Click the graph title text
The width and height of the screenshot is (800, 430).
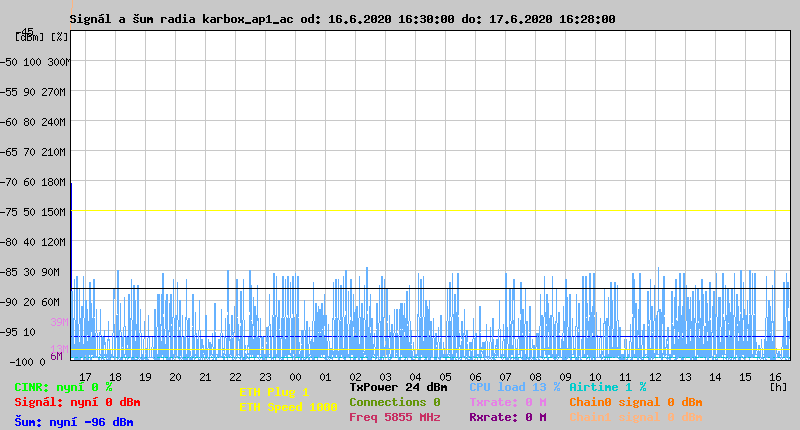[342, 19]
